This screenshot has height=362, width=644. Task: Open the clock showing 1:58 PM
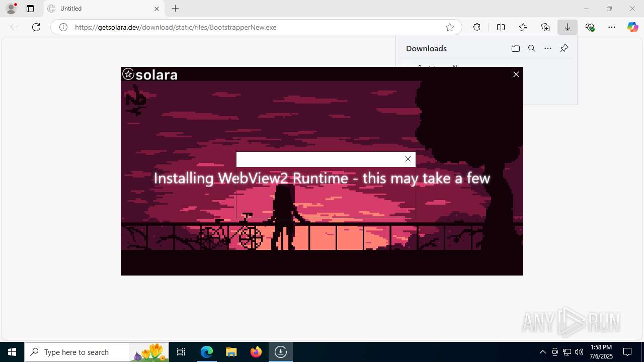pos(602,352)
